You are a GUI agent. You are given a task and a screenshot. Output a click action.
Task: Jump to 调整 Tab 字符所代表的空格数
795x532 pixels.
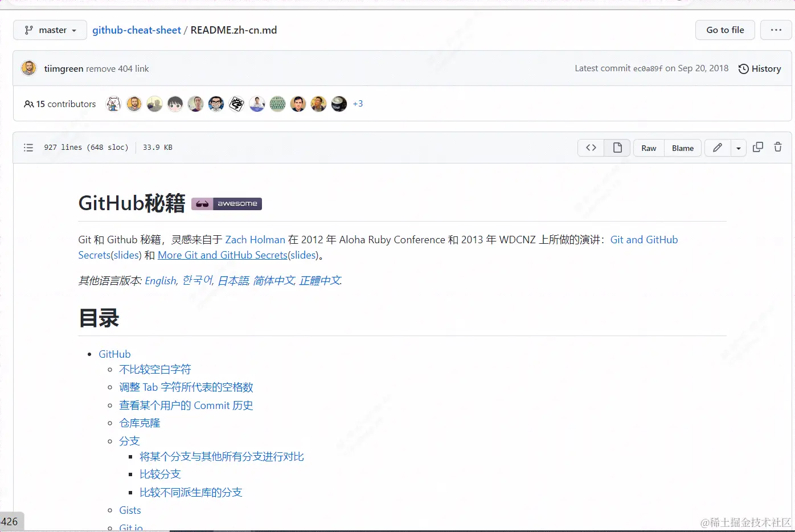click(x=186, y=387)
